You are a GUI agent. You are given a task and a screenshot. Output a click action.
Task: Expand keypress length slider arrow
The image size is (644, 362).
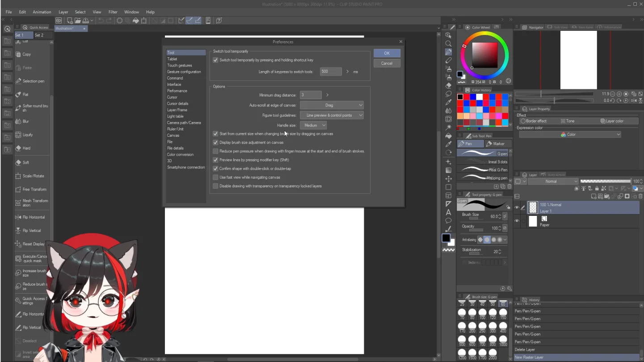coord(347,72)
